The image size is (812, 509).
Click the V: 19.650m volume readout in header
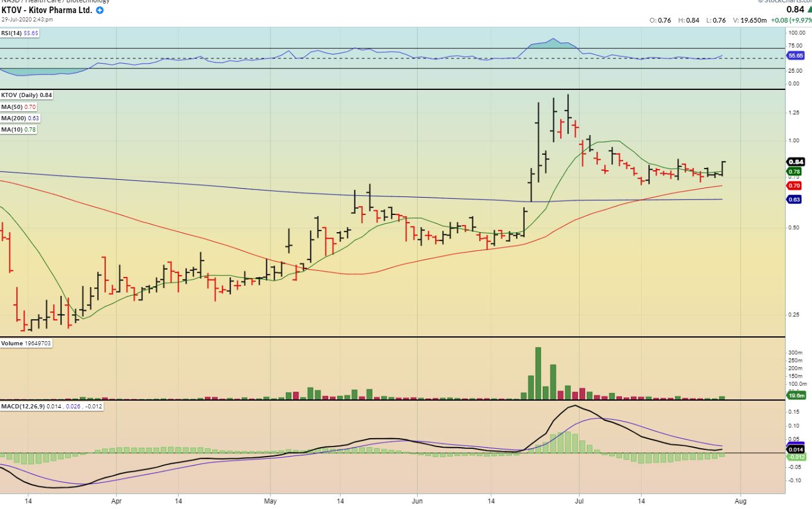click(x=749, y=20)
